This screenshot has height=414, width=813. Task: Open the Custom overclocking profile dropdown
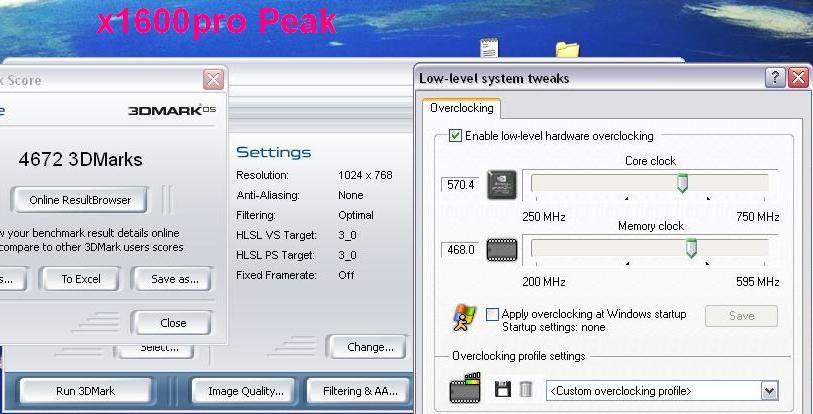(x=769, y=391)
